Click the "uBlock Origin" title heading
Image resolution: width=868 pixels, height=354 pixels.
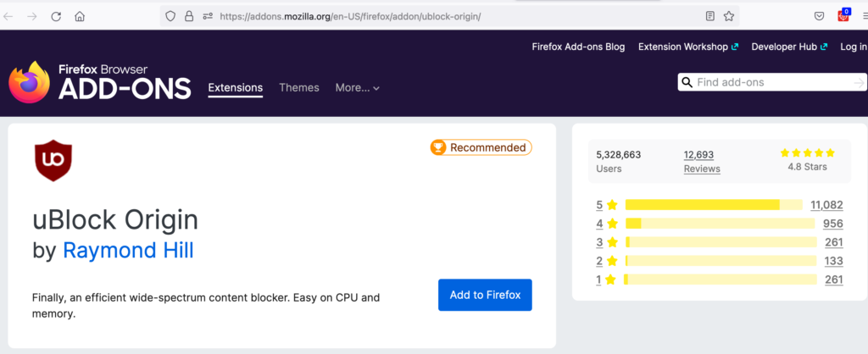tap(115, 220)
